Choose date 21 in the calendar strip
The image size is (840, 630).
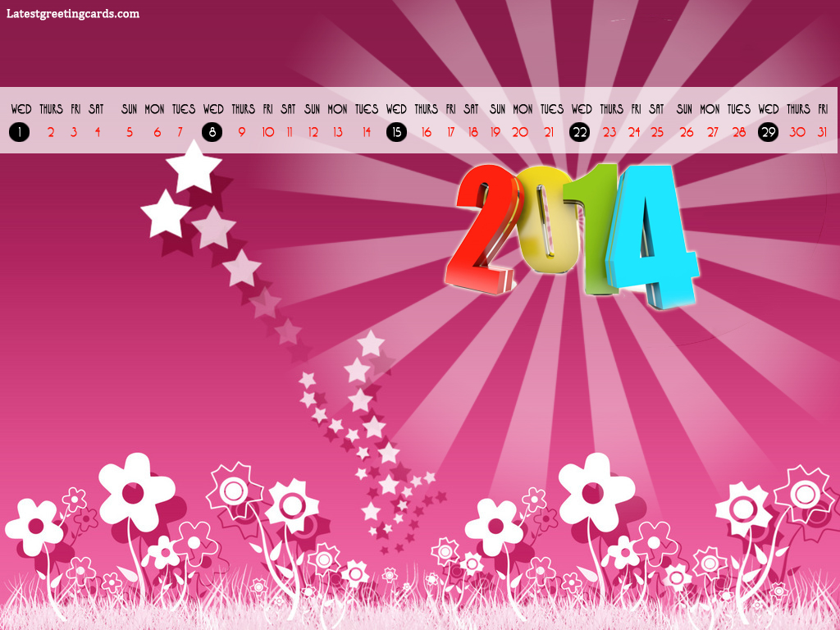click(x=549, y=132)
